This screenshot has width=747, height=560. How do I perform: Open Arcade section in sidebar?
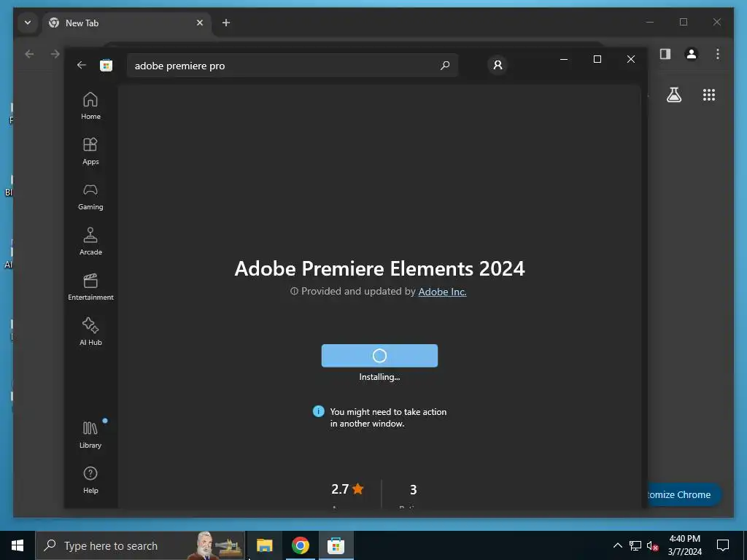90,241
